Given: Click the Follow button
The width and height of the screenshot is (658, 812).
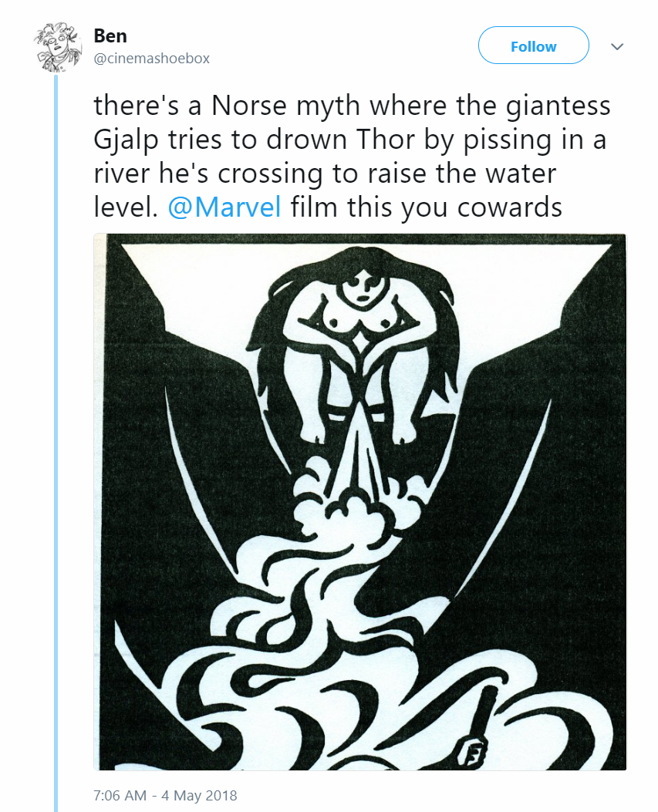Looking at the screenshot, I should (533, 46).
